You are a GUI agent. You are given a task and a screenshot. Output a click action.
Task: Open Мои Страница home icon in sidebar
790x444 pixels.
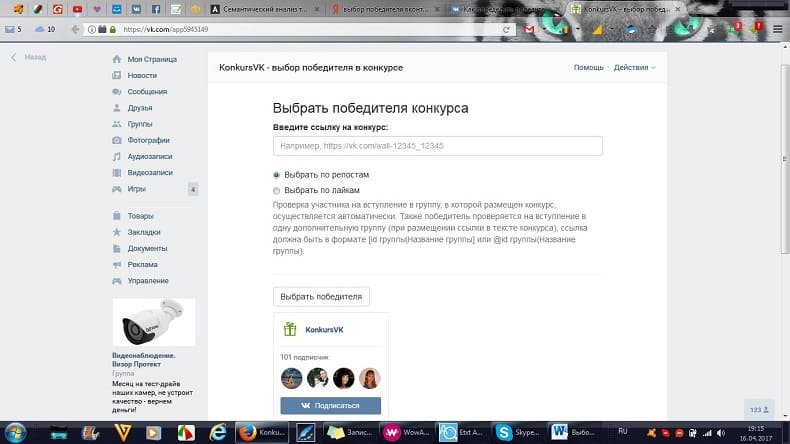point(117,59)
